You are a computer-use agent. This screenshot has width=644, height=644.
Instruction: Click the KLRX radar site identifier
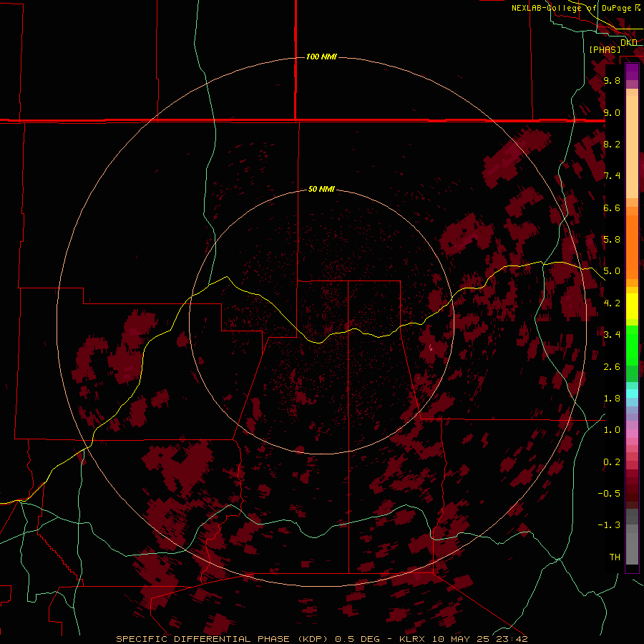pos(412,639)
